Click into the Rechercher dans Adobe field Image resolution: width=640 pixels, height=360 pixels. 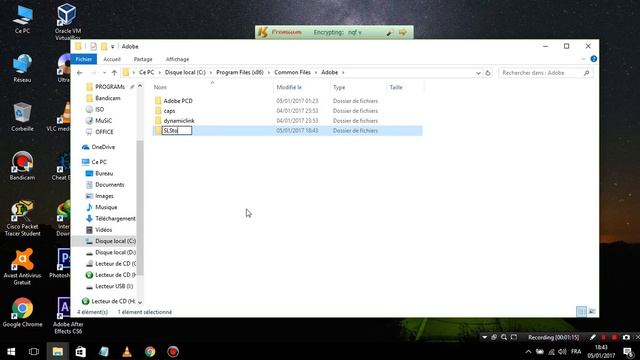[x=545, y=73]
